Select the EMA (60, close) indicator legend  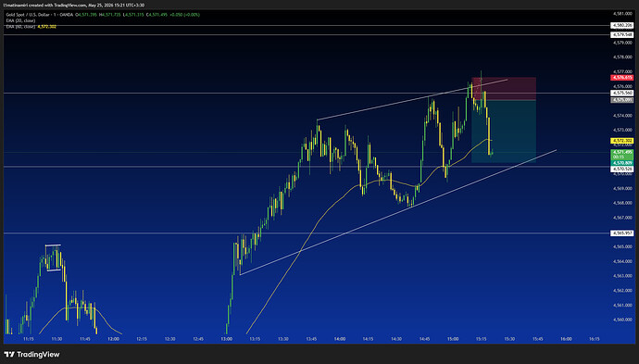click(x=20, y=27)
